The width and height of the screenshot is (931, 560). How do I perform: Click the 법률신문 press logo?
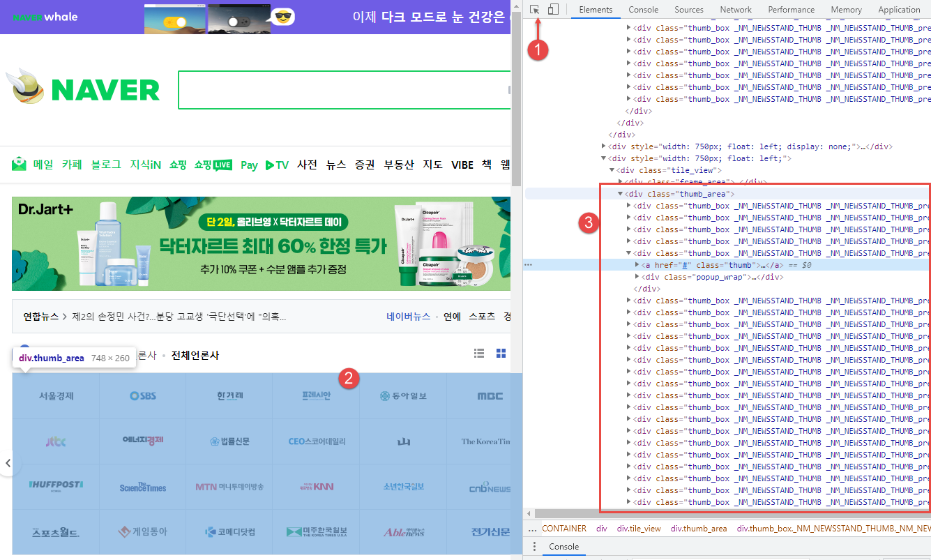(229, 441)
